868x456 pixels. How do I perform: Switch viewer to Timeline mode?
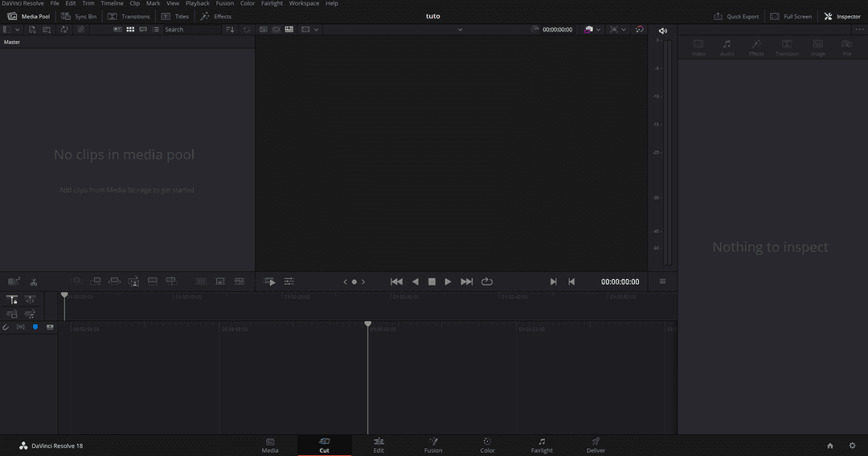[x=289, y=30]
